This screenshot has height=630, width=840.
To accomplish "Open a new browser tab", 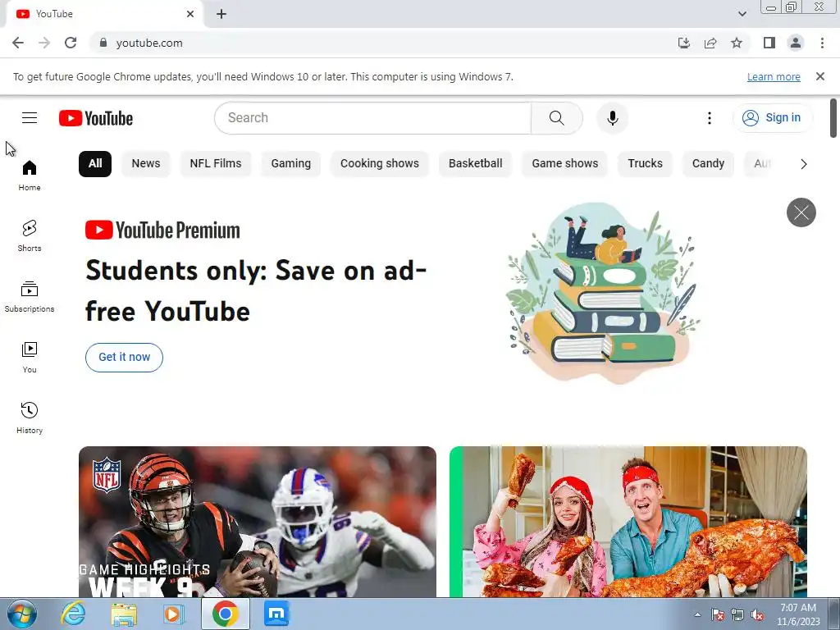I will coord(221,14).
